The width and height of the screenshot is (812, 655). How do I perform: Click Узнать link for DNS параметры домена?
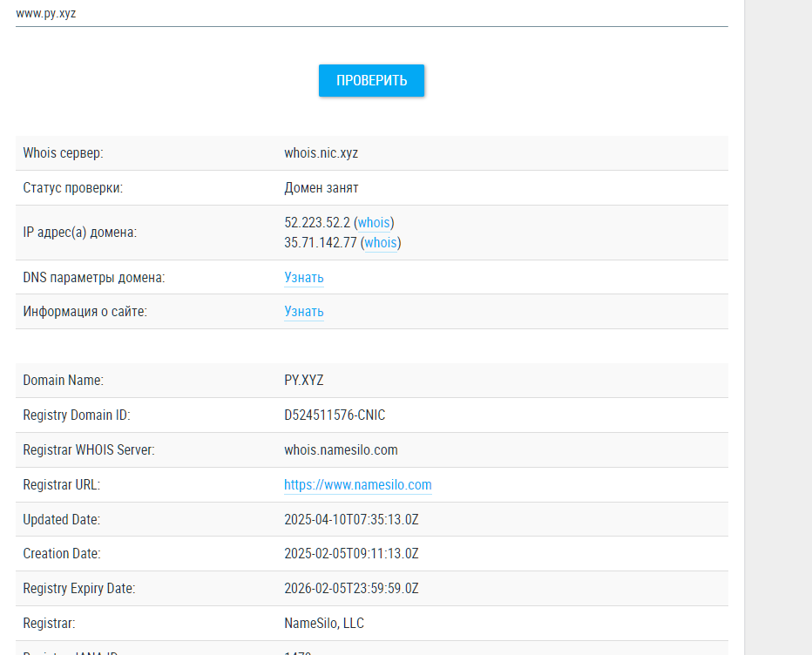(304, 278)
